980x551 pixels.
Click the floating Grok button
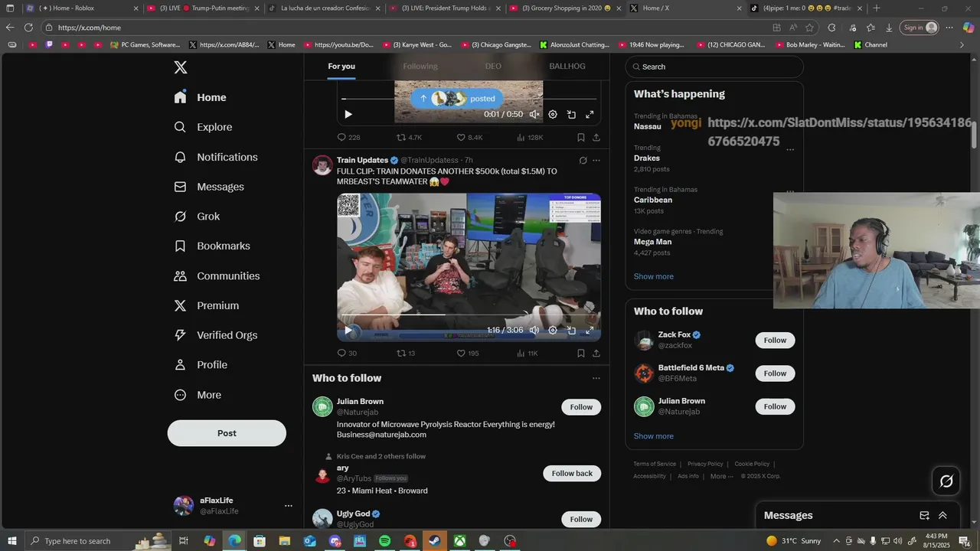click(946, 481)
